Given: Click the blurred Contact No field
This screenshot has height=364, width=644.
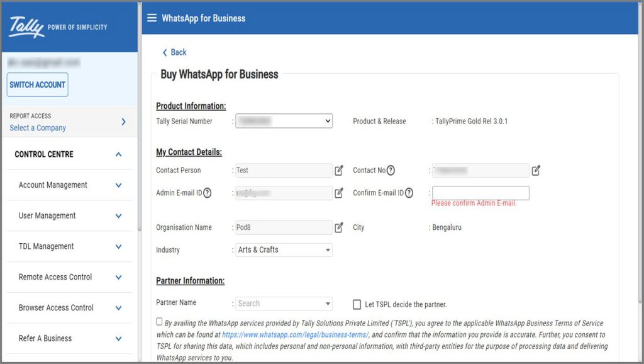Looking at the screenshot, I should 480,170.
